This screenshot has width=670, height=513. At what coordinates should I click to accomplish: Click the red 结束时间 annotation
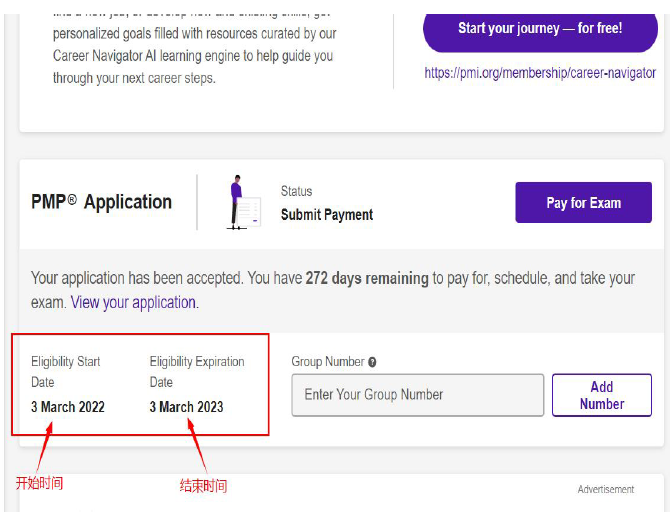pos(203,486)
